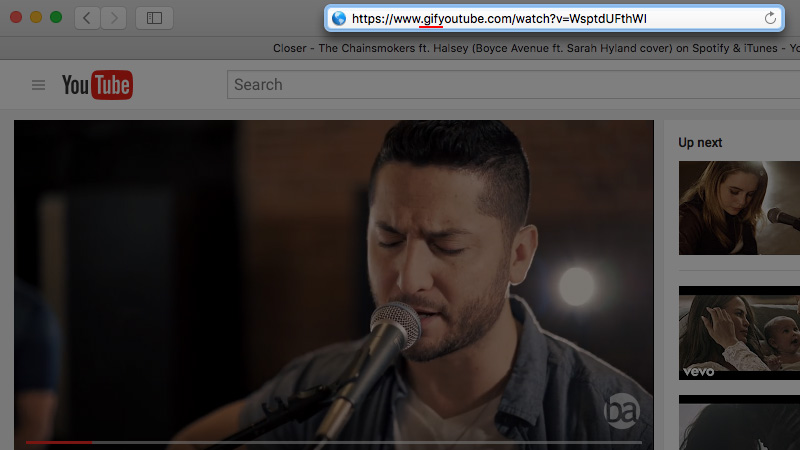Viewport: 800px width, 450px height.
Task: Open the vevo video thumbnail
Action: [739, 333]
